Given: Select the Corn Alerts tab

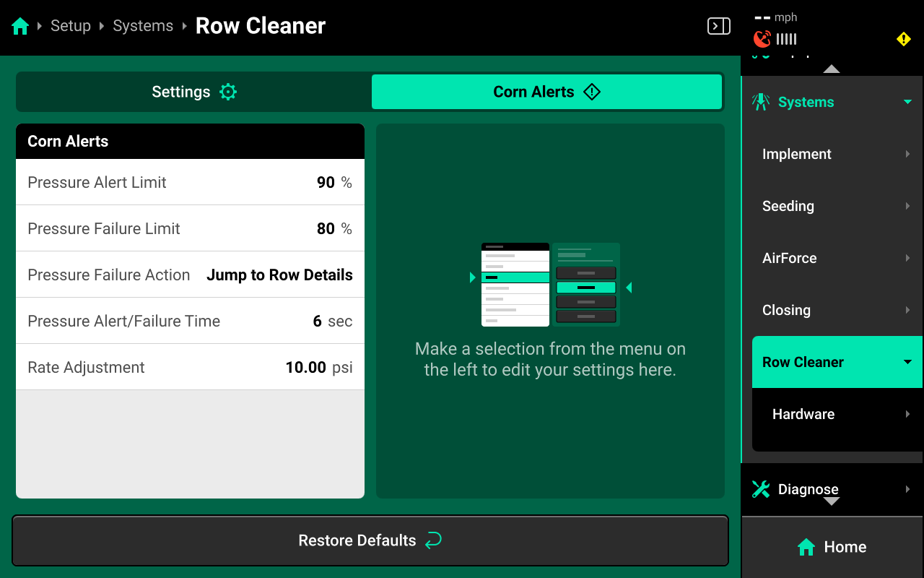Looking at the screenshot, I should click(546, 92).
